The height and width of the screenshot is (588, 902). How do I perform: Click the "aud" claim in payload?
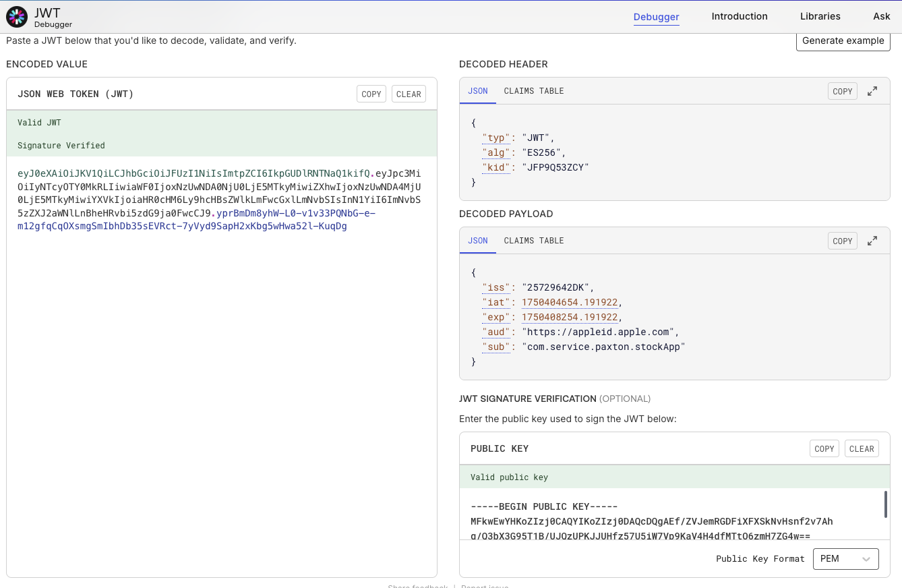click(497, 332)
